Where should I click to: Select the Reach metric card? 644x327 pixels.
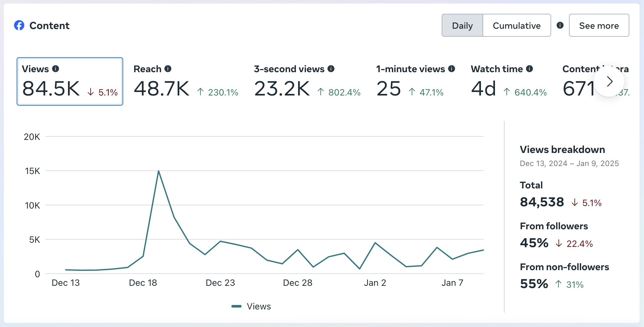(x=186, y=81)
